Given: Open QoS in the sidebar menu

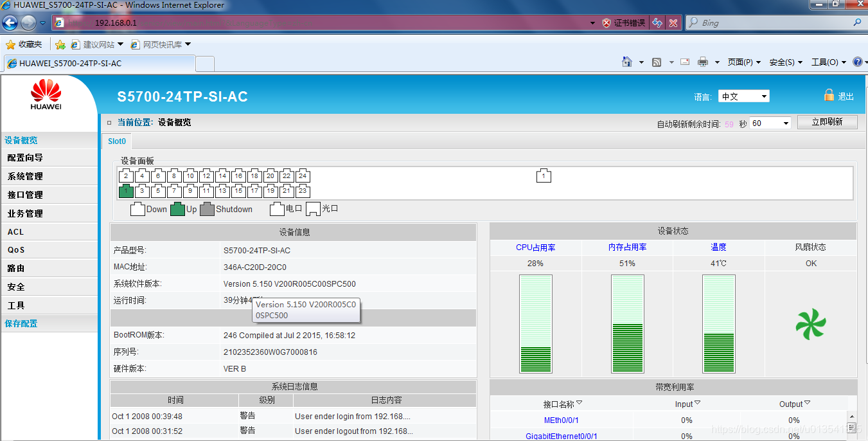Looking at the screenshot, I should [49, 250].
